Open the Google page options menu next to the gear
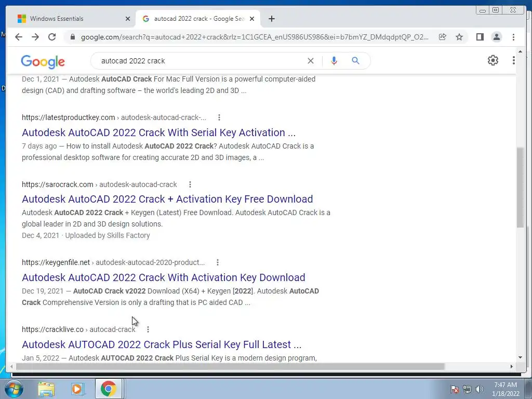 click(x=514, y=60)
